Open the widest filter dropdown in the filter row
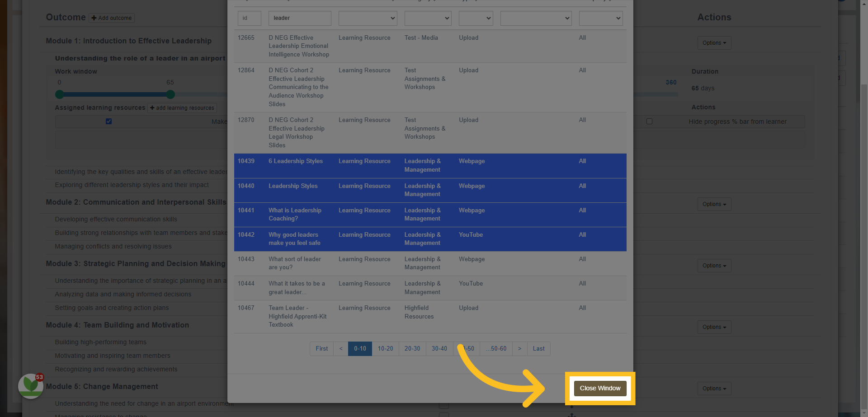The image size is (868, 417). pyautogui.click(x=536, y=18)
